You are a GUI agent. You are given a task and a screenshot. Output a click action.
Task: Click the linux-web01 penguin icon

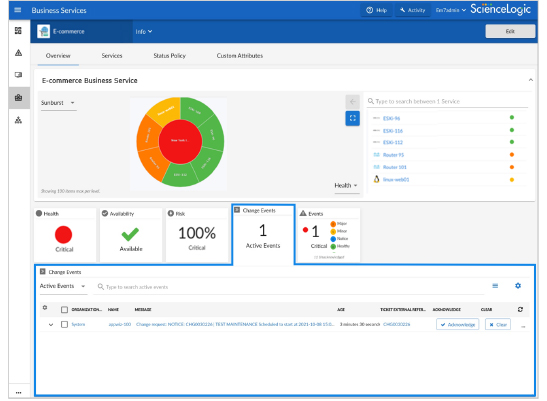tap(376, 179)
